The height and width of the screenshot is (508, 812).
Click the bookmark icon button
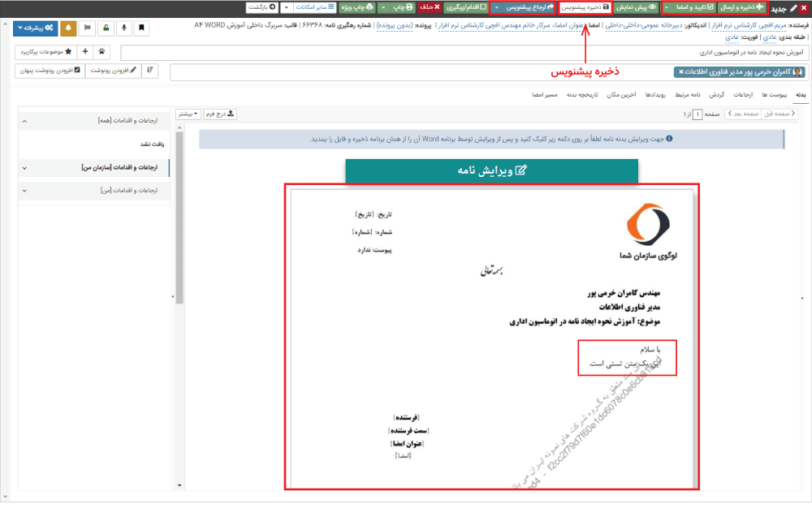point(142,28)
